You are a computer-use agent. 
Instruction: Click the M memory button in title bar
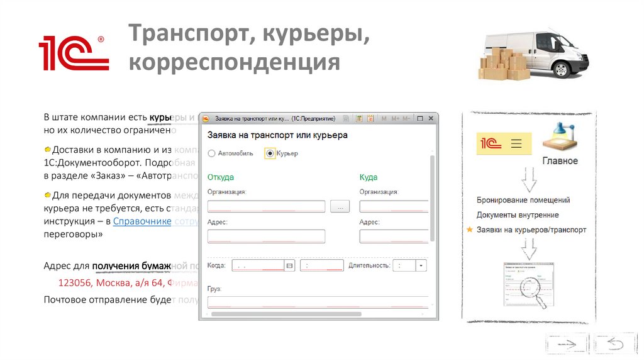pyautogui.click(x=384, y=118)
